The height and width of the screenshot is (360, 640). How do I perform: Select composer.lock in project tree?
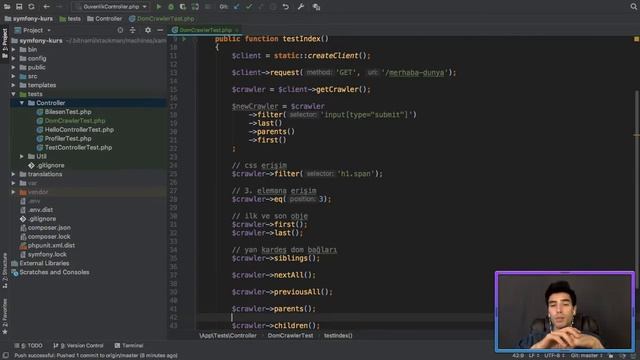pos(45,237)
